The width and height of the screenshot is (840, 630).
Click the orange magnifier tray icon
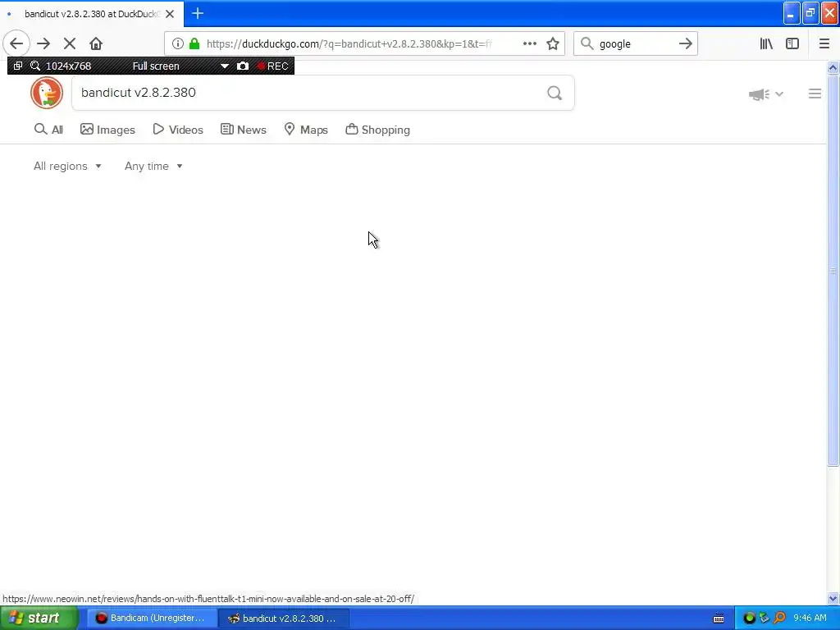click(779, 619)
